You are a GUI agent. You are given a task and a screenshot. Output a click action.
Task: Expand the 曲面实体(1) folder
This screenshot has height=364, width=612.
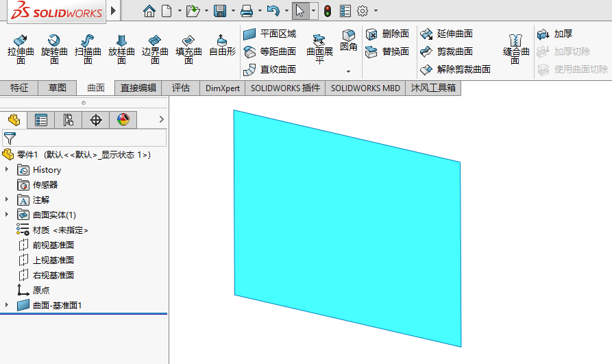(x=8, y=215)
